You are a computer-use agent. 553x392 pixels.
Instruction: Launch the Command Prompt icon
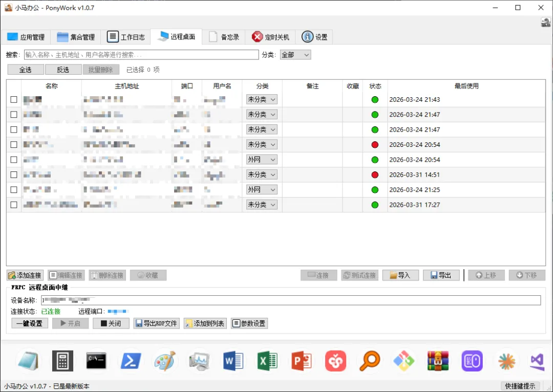click(x=96, y=361)
